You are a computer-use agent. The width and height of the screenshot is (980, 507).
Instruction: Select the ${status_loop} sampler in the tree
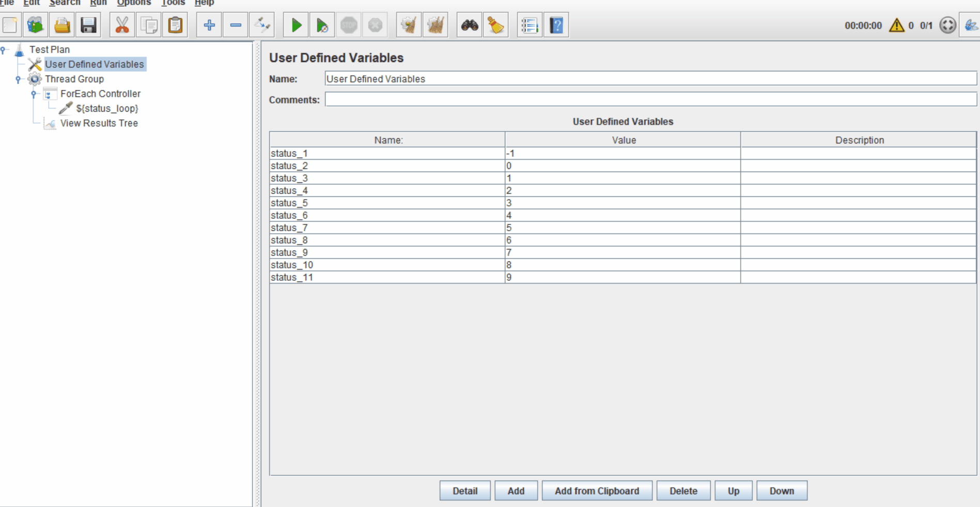107,108
